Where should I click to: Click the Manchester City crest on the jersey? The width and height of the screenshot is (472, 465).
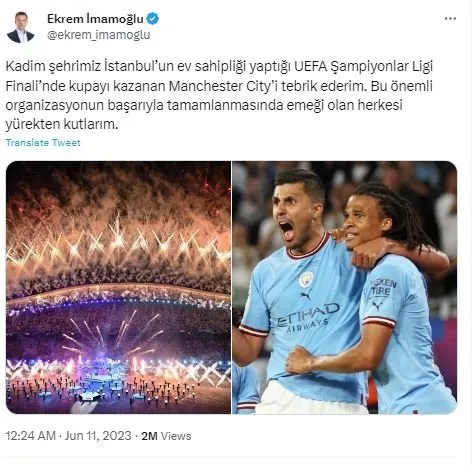coord(306,279)
